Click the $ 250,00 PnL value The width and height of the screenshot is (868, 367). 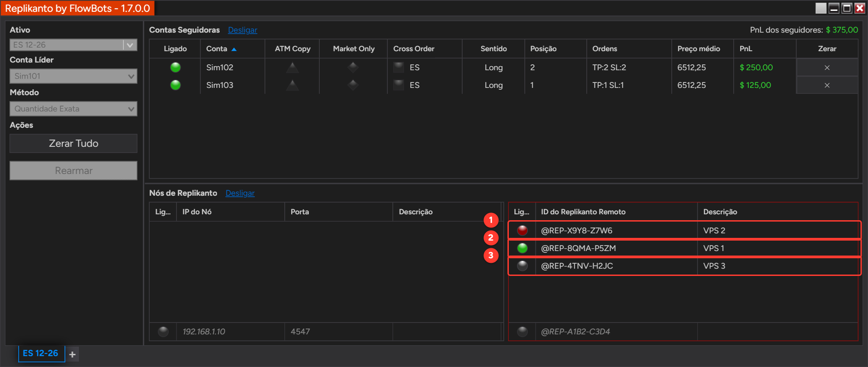click(x=756, y=68)
